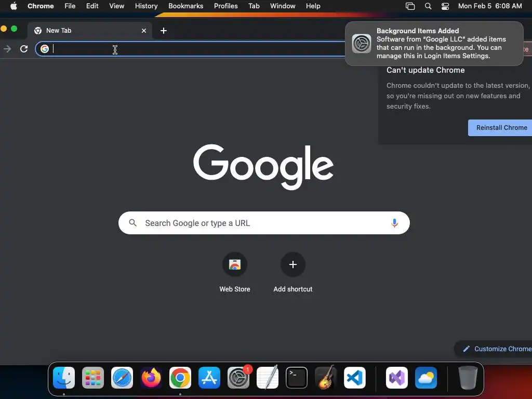Click the forward navigation arrow
Screen dimensions: 532x399
click(x=7, y=49)
